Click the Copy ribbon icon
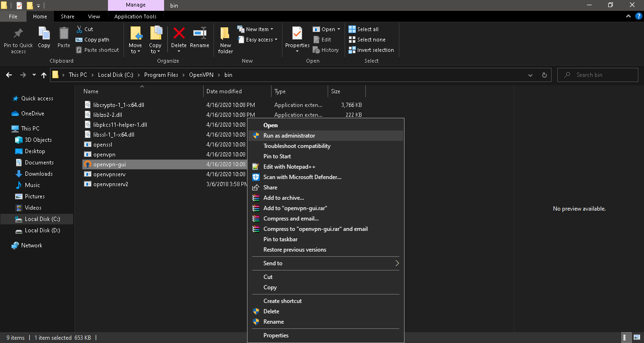The height and width of the screenshot is (343, 644). [44, 34]
